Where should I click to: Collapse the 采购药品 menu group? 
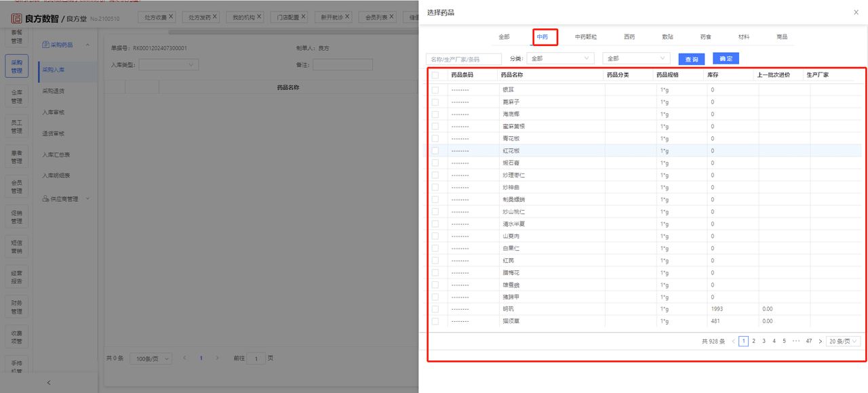[x=87, y=45]
